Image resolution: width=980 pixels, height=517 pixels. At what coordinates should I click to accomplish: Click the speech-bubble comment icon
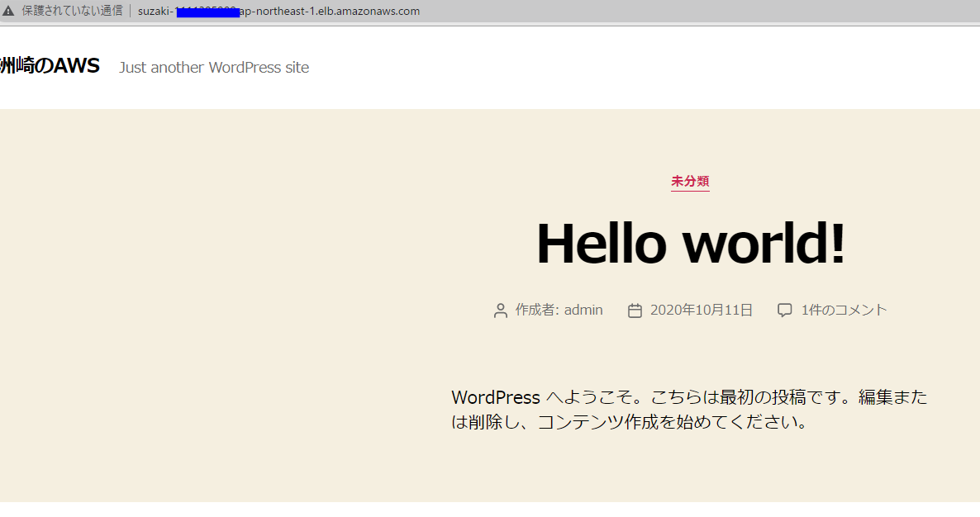coord(783,310)
